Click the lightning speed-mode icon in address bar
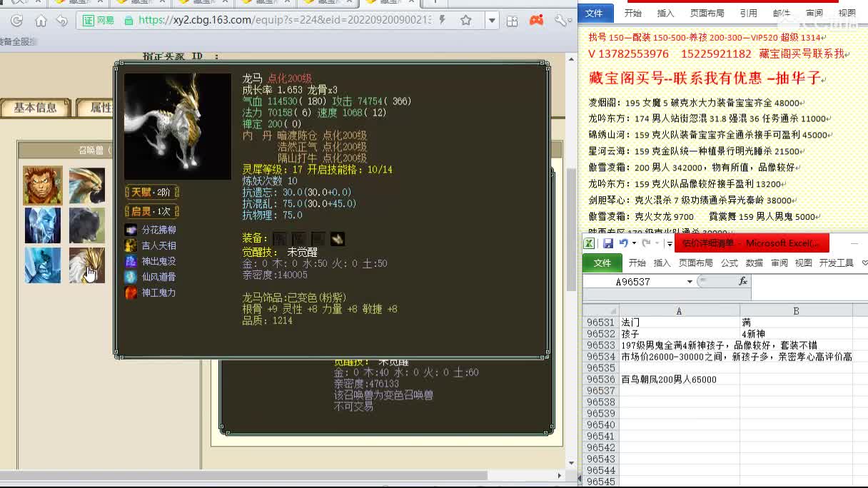The height and width of the screenshot is (488, 868). (443, 21)
